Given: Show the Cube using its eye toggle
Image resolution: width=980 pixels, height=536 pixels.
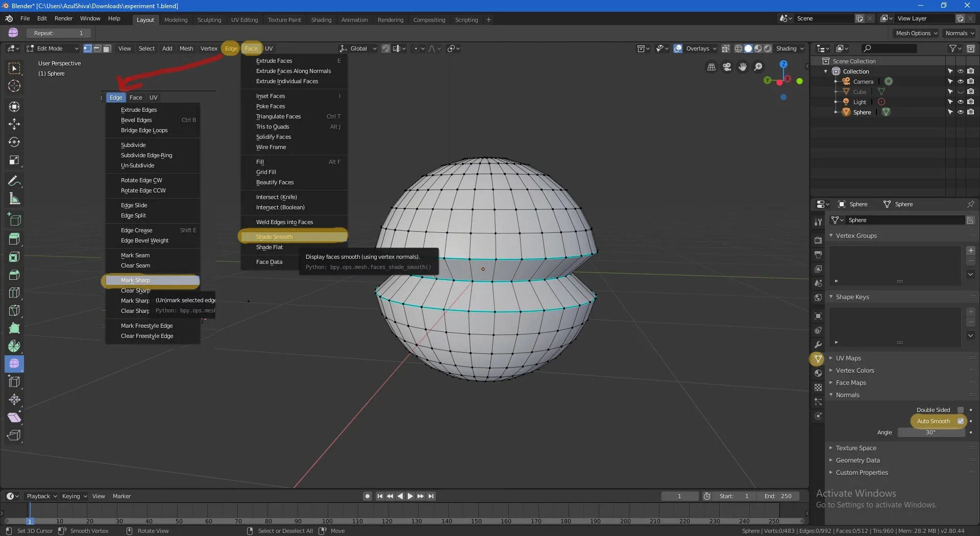Looking at the screenshot, I should (x=960, y=92).
